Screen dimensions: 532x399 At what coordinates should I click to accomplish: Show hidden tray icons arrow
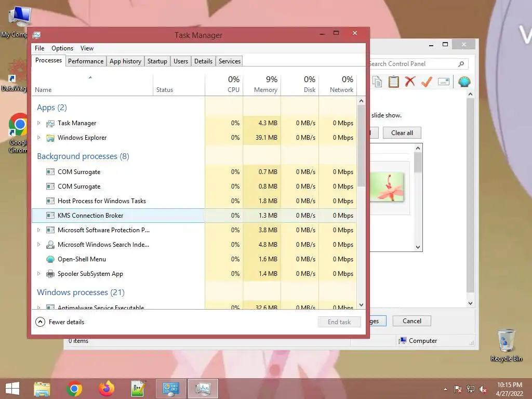coord(445,389)
